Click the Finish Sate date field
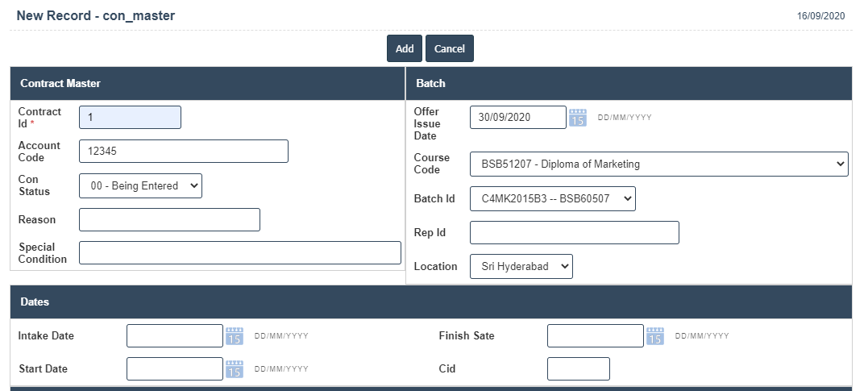868x391 pixels. click(595, 336)
